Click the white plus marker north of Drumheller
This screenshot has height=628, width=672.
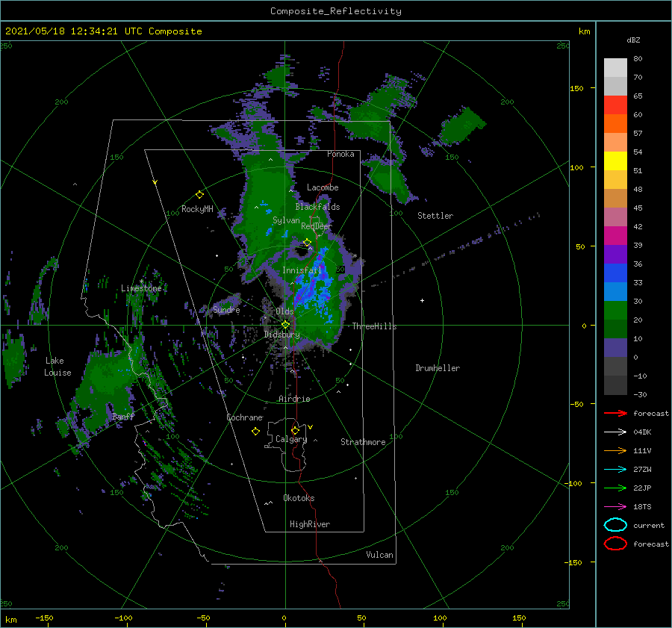(422, 300)
